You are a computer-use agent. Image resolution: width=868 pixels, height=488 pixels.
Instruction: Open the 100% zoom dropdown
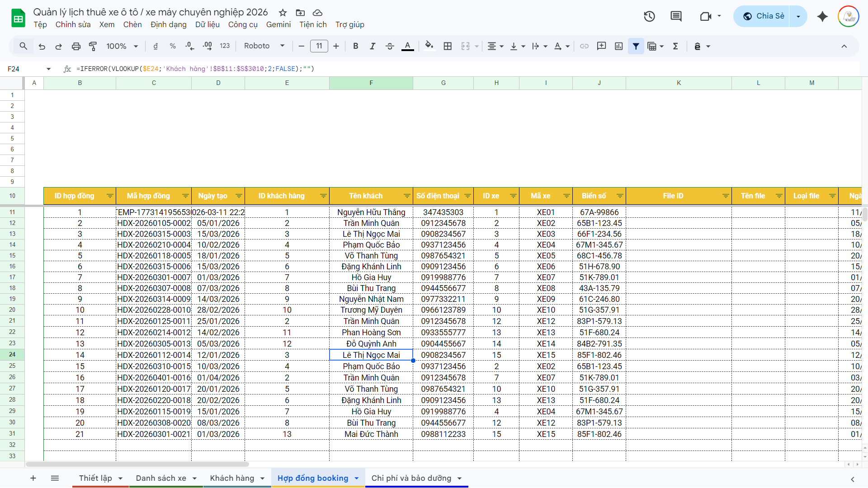pyautogui.click(x=122, y=46)
